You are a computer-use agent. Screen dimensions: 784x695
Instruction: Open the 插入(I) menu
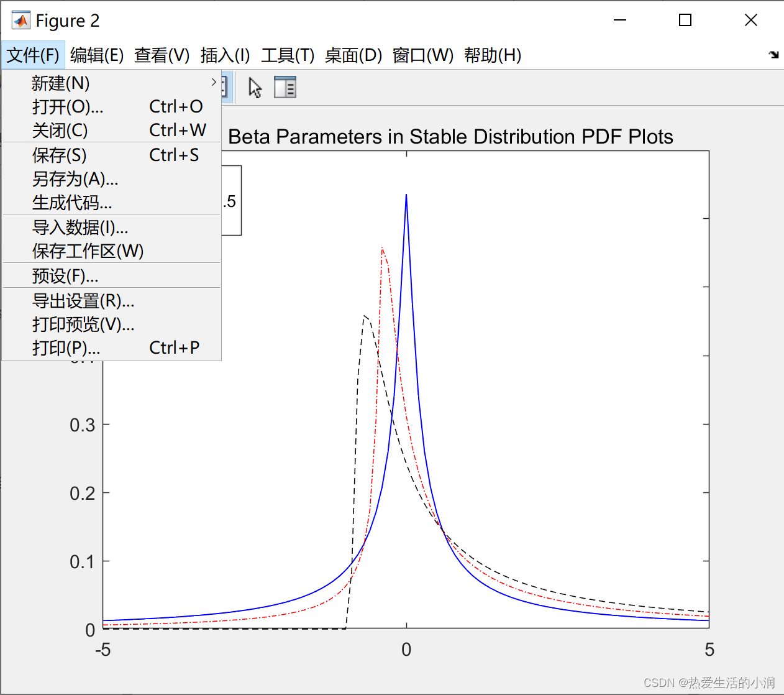coord(225,55)
